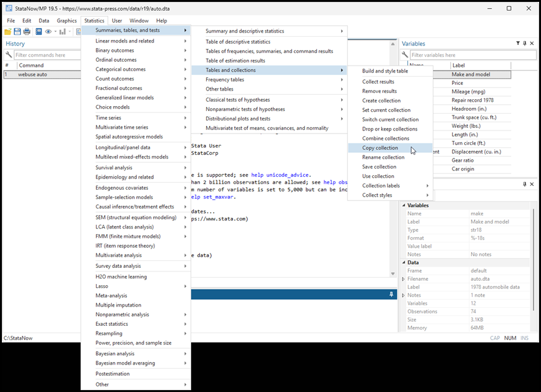Open the File menu

11,21
